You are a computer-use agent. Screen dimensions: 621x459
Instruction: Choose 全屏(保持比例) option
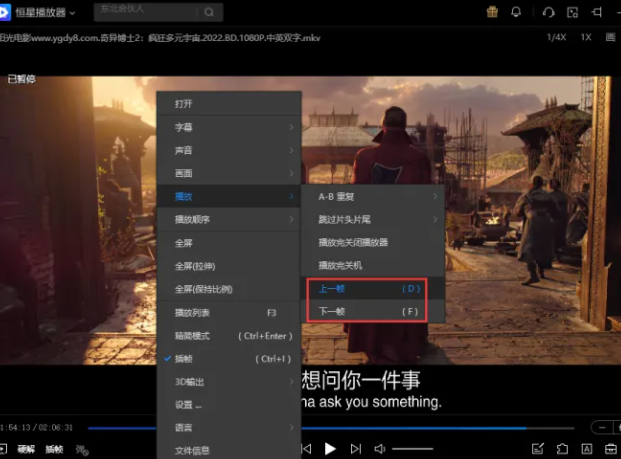(x=229, y=289)
